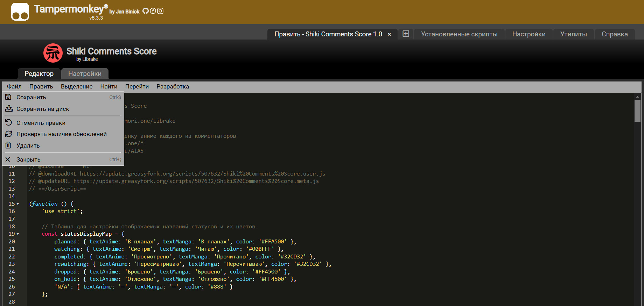Click the trash can delete icon

coord(8,145)
